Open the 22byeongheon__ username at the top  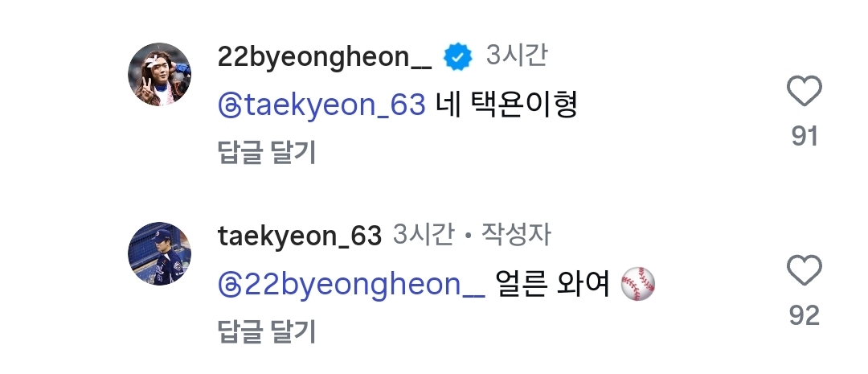click(325, 57)
